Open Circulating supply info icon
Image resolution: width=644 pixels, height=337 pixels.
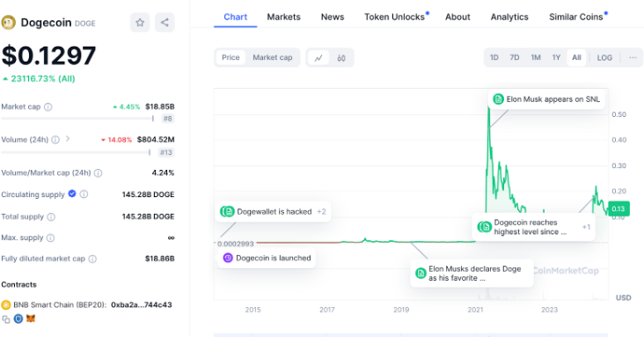click(x=84, y=194)
